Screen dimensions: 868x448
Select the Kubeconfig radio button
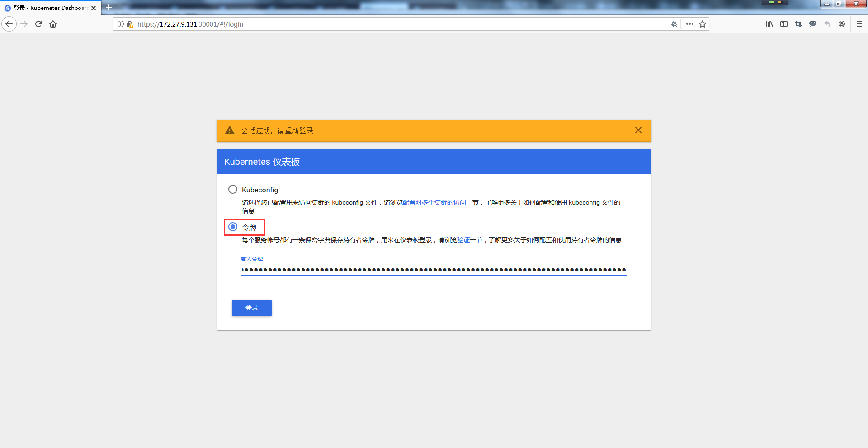(233, 189)
